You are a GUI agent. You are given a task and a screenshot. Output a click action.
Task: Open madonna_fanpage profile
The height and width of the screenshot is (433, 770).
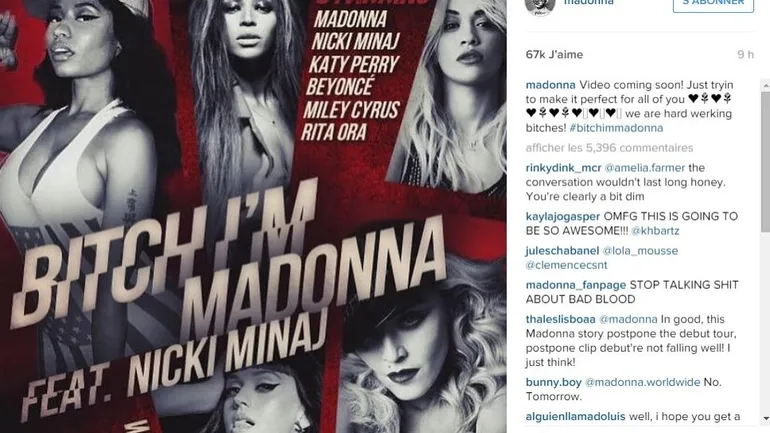pyautogui.click(x=576, y=285)
